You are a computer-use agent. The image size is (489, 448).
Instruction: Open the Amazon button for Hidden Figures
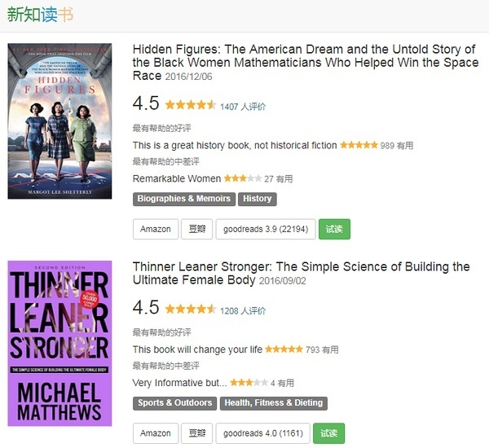(x=156, y=229)
